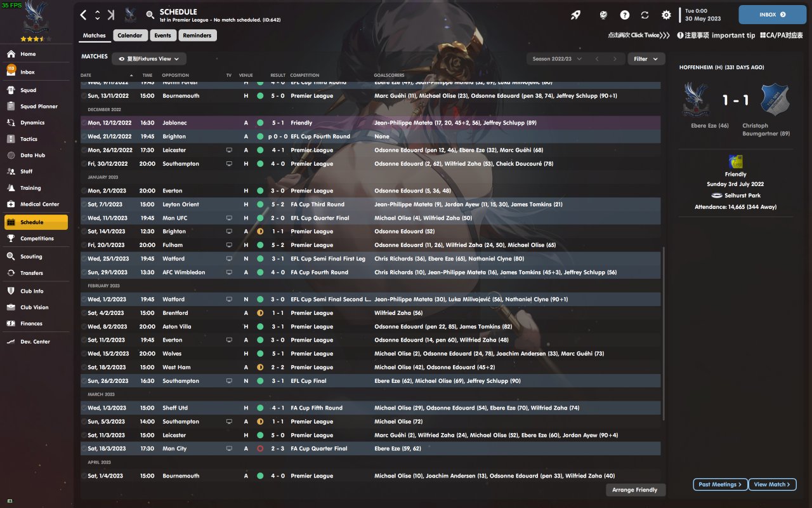Image resolution: width=812 pixels, height=508 pixels.
Task: Click the Crystal Palace badge beside the search icon
Action: click(x=131, y=15)
